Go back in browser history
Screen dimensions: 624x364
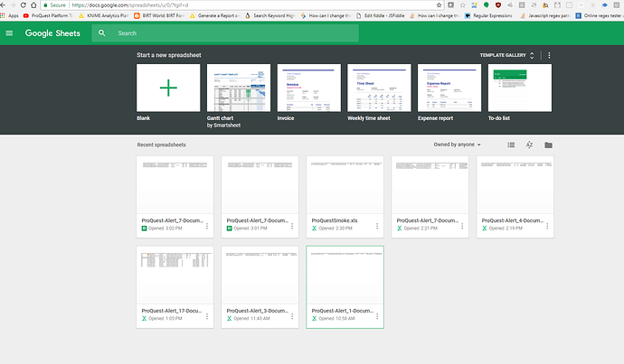click(x=3, y=5)
